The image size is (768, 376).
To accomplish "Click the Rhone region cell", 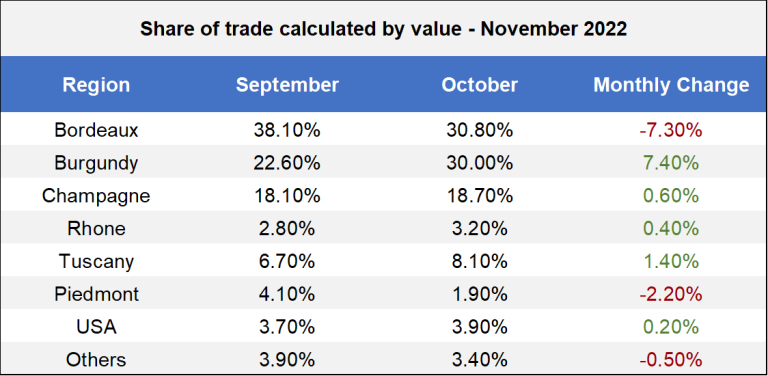I will point(96,228).
